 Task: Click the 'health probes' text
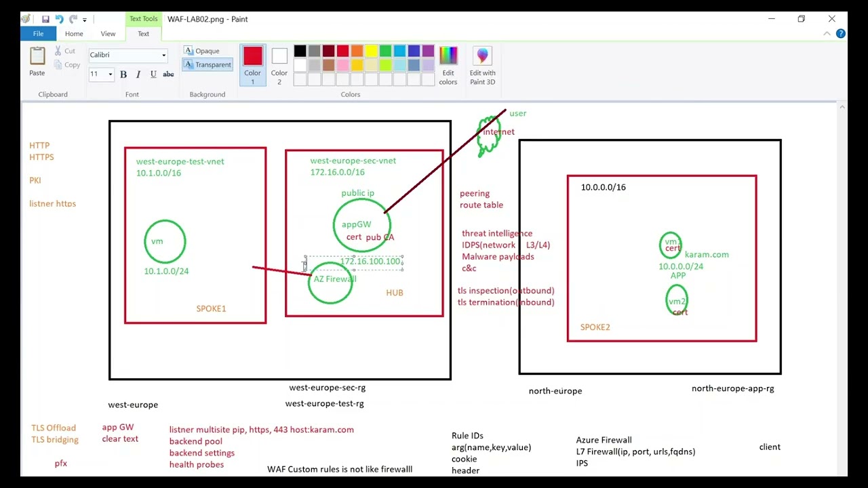tap(197, 464)
